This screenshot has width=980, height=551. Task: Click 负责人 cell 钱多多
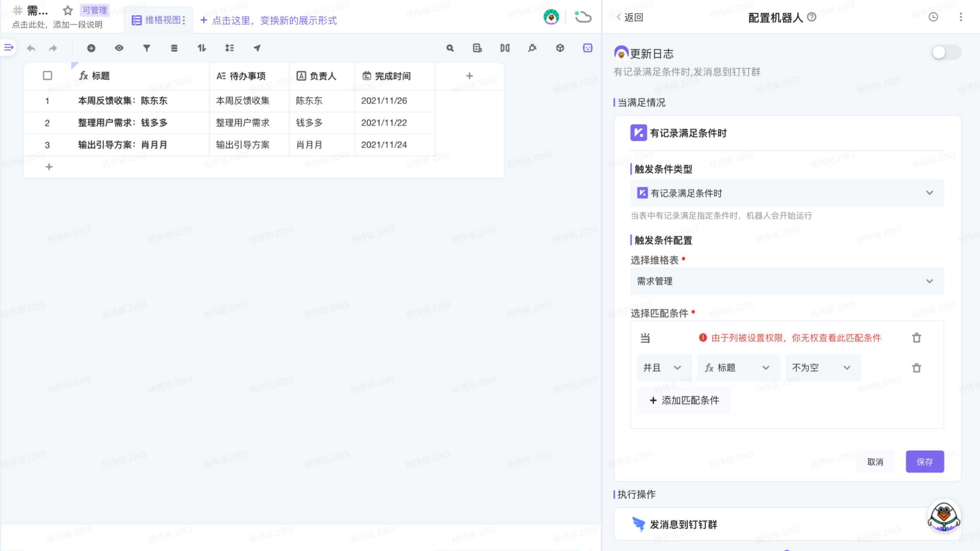[322, 123]
